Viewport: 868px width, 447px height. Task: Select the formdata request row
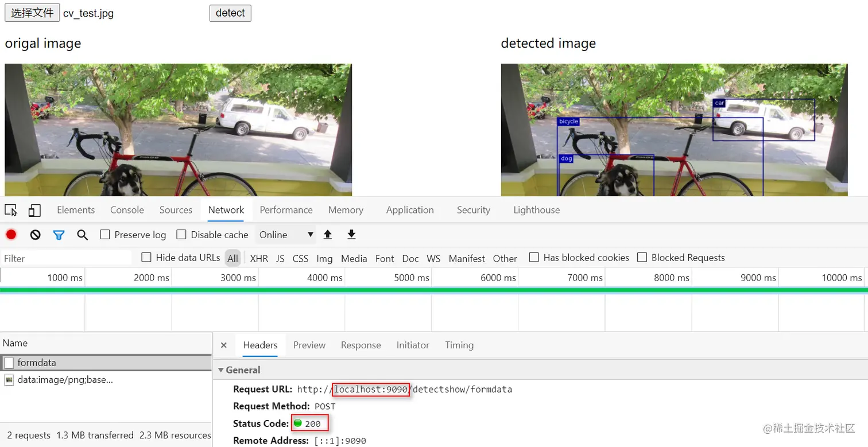click(106, 363)
